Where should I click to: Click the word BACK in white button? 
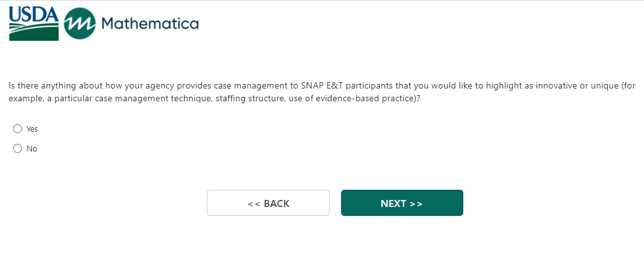tap(276, 204)
